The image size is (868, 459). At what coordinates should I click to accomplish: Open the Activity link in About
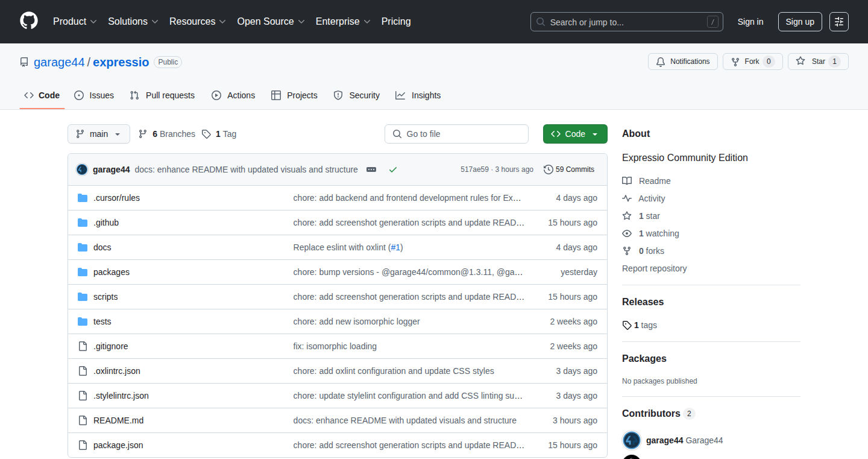coord(644,198)
